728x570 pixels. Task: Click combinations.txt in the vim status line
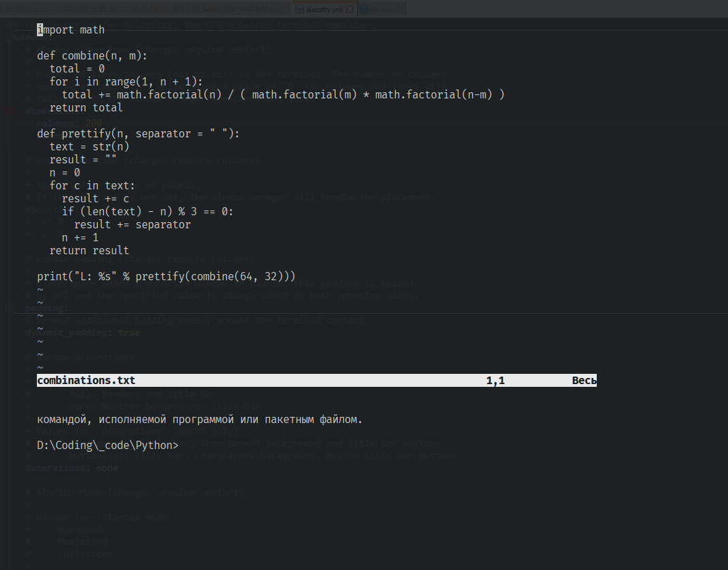point(86,381)
